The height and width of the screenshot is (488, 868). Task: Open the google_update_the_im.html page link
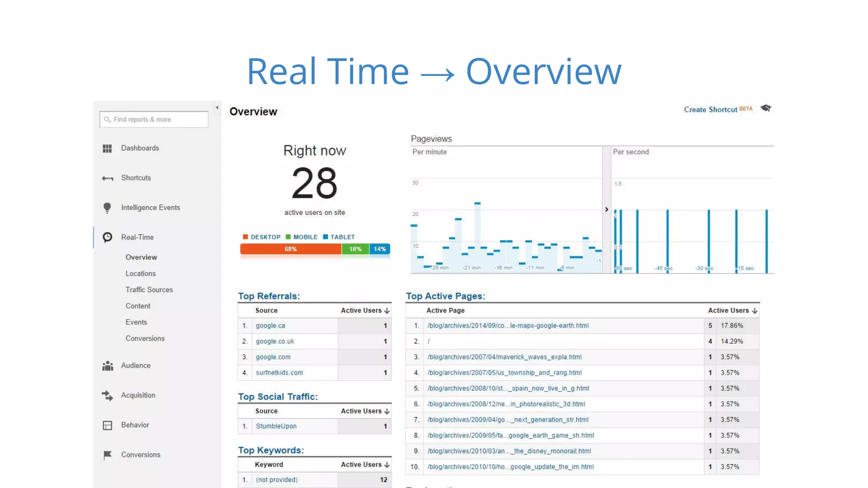click(511, 467)
